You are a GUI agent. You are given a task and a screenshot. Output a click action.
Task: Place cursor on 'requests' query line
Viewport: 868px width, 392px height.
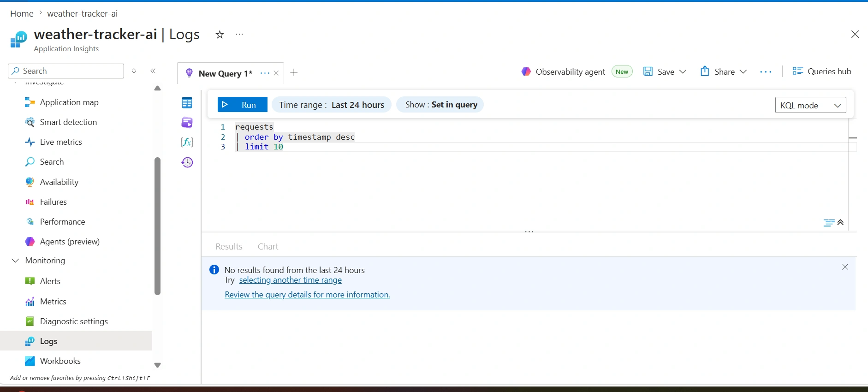[254, 127]
